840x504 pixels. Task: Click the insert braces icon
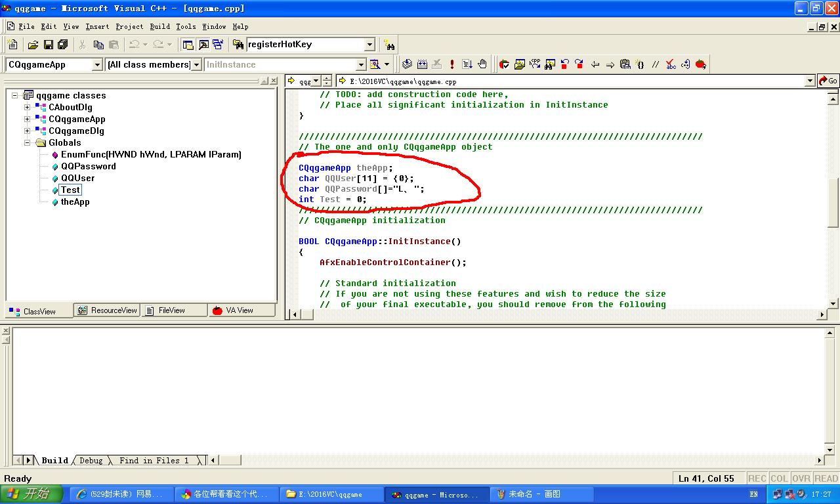tap(640, 64)
